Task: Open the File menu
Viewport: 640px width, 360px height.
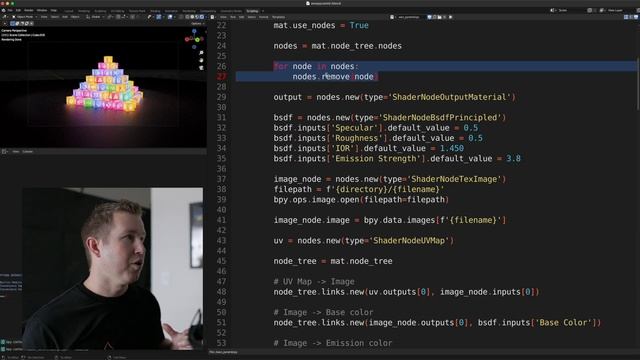Action: tap(10, 10)
